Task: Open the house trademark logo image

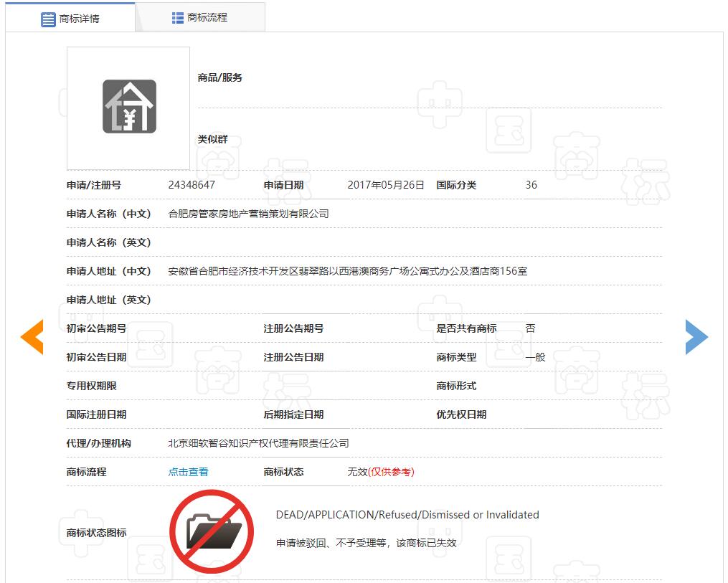Action: pos(129,107)
